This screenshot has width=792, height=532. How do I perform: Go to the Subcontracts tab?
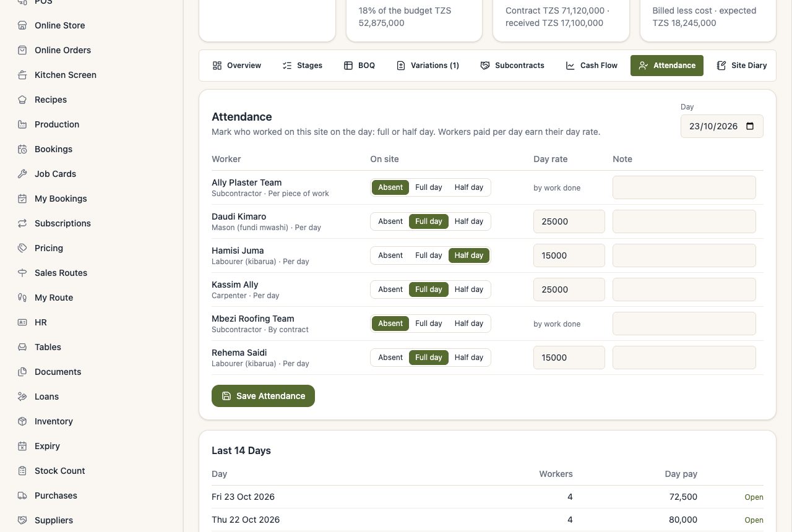(x=512, y=66)
